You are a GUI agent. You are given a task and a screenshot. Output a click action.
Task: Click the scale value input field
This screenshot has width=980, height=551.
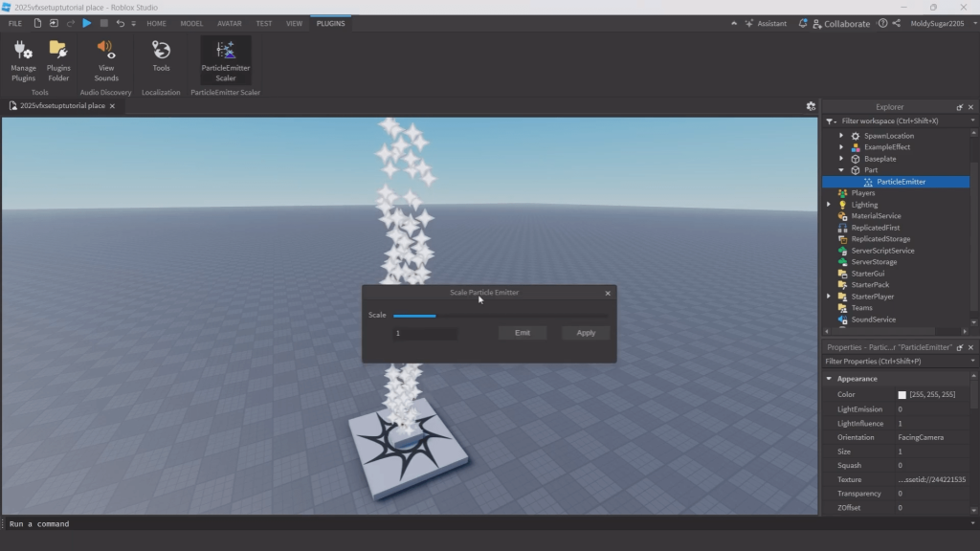pos(425,333)
